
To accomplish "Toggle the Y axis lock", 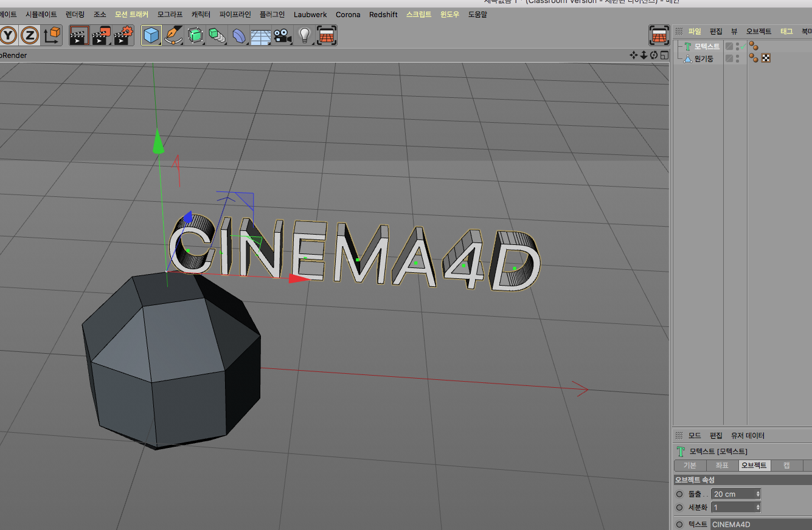I will (8, 35).
